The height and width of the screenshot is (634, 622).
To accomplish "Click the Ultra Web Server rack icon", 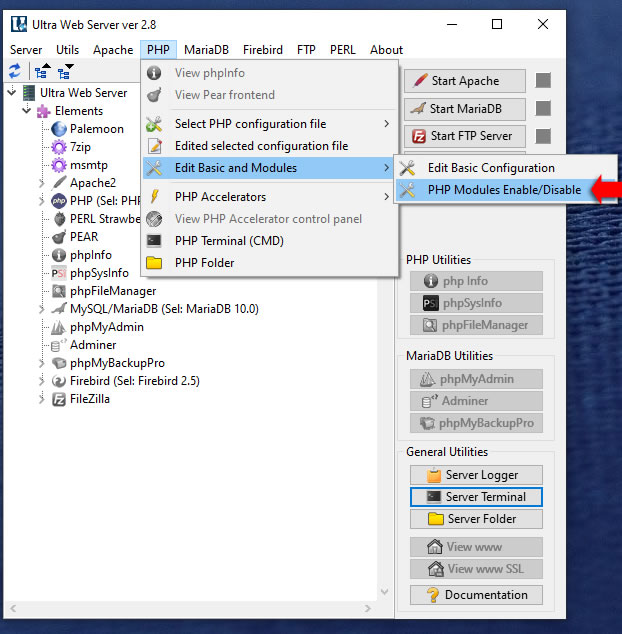I will (29, 93).
